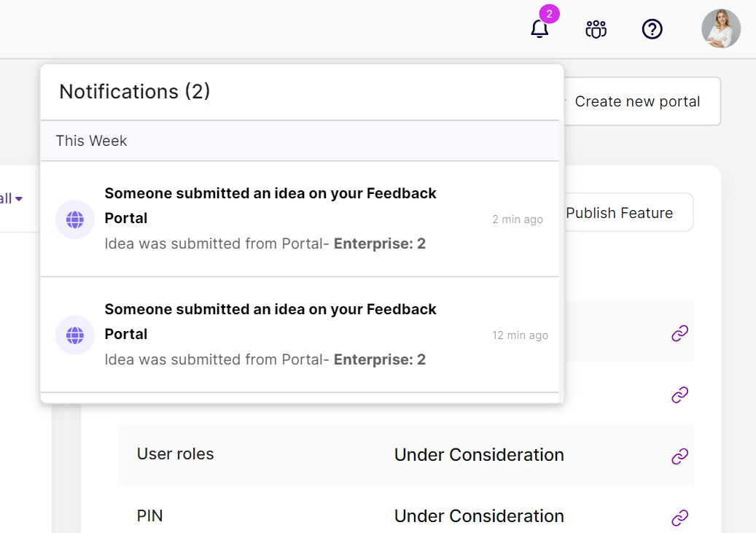Select the PIN feature row
This screenshot has height=533, width=756.
pyautogui.click(x=150, y=516)
